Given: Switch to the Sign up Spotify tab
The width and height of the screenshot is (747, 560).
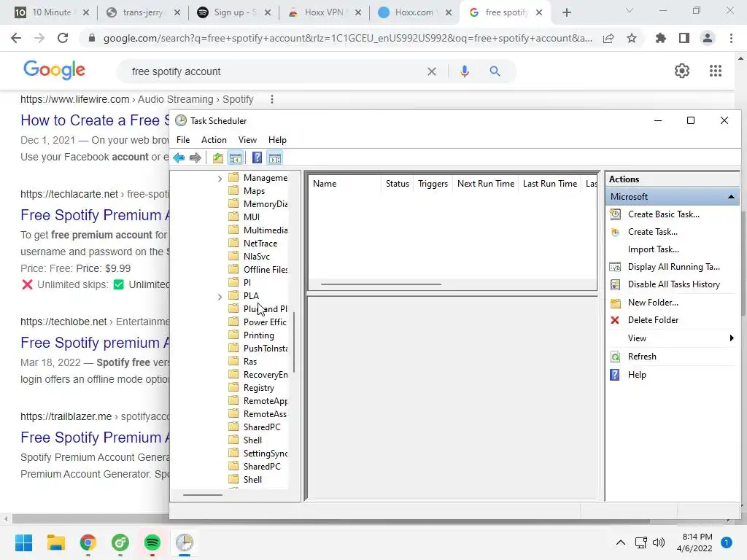Looking at the screenshot, I should click(x=235, y=12).
